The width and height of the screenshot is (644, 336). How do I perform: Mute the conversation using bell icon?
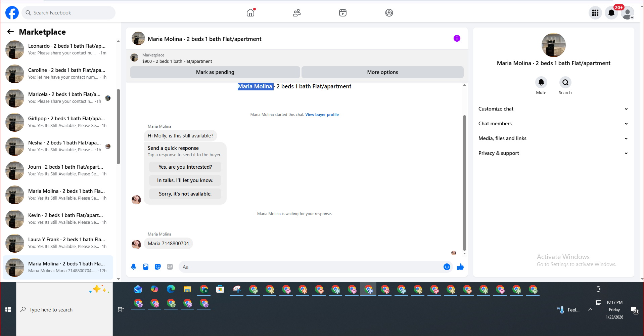pos(541,82)
